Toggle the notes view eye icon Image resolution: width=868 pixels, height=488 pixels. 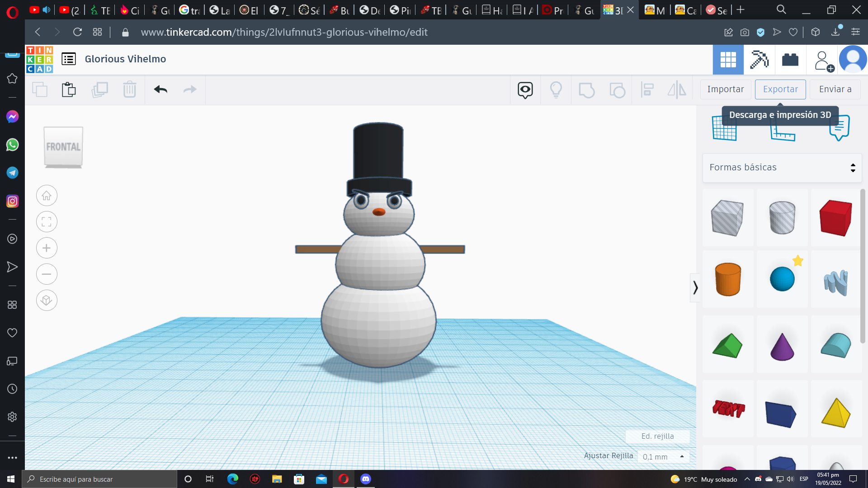pos(525,90)
